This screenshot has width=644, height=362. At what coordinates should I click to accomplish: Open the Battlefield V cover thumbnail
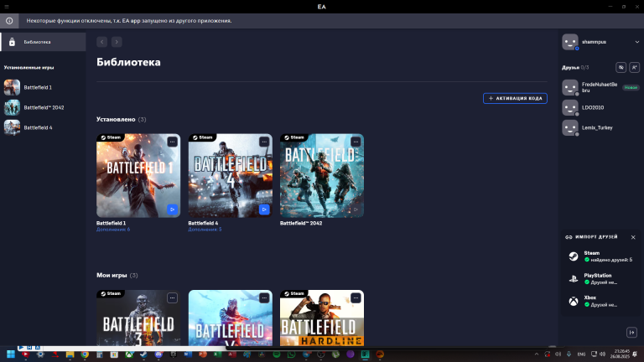click(x=231, y=318)
